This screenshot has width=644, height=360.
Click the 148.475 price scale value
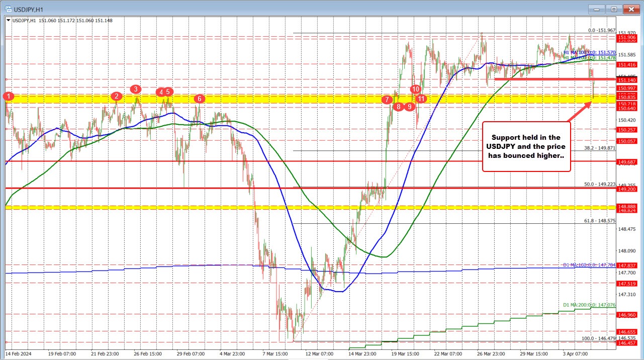(x=627, y=229)
